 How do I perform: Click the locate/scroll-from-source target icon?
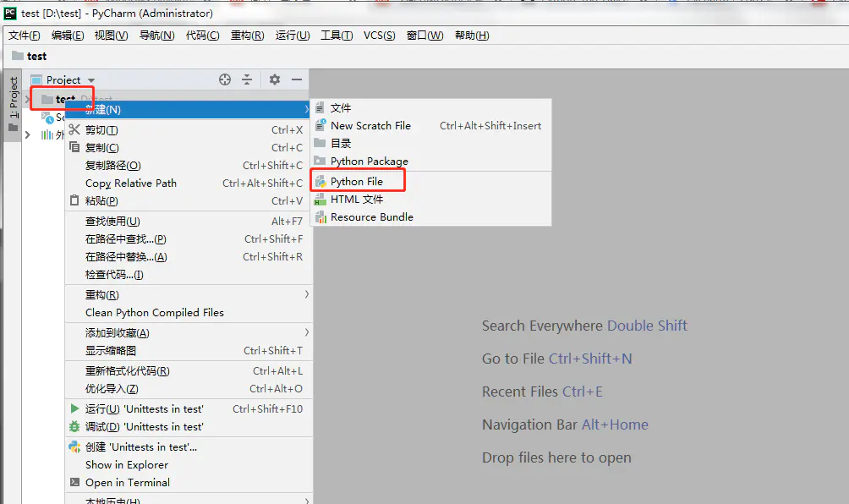[225, 79]
